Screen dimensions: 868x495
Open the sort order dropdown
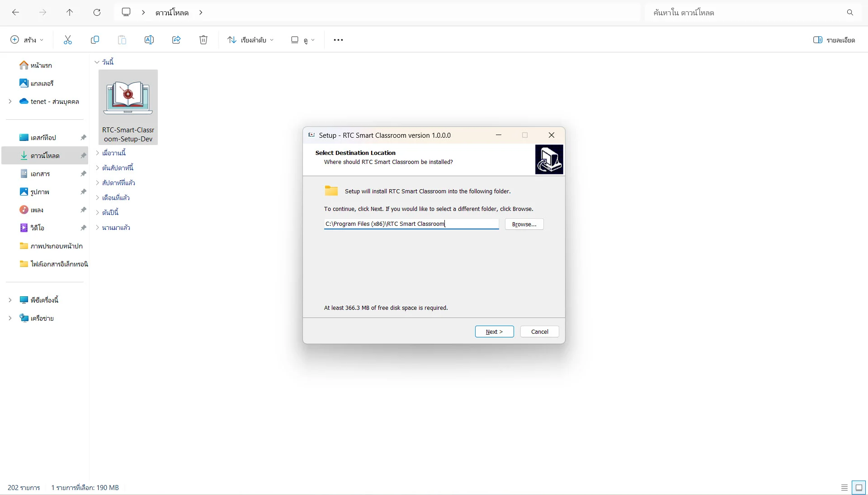pyautogui.click(x=250, y=40)
